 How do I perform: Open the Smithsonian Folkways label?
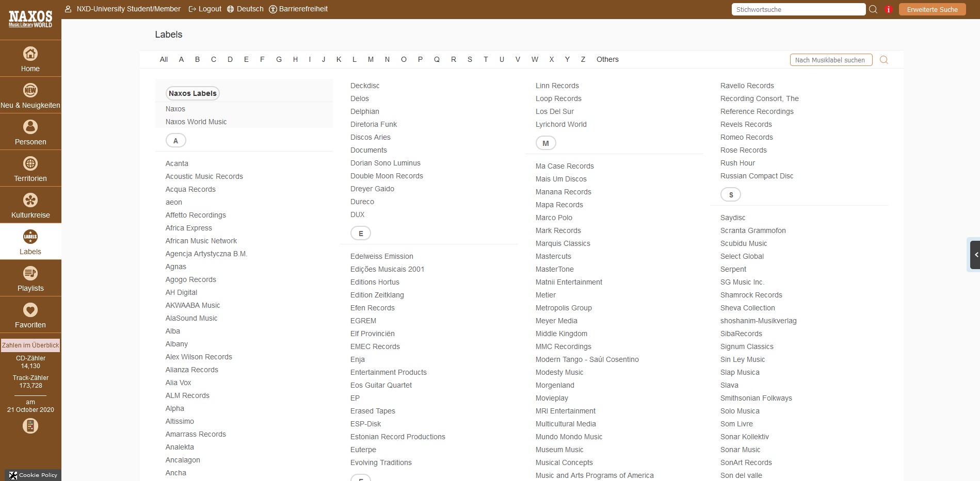click(756, 398)
